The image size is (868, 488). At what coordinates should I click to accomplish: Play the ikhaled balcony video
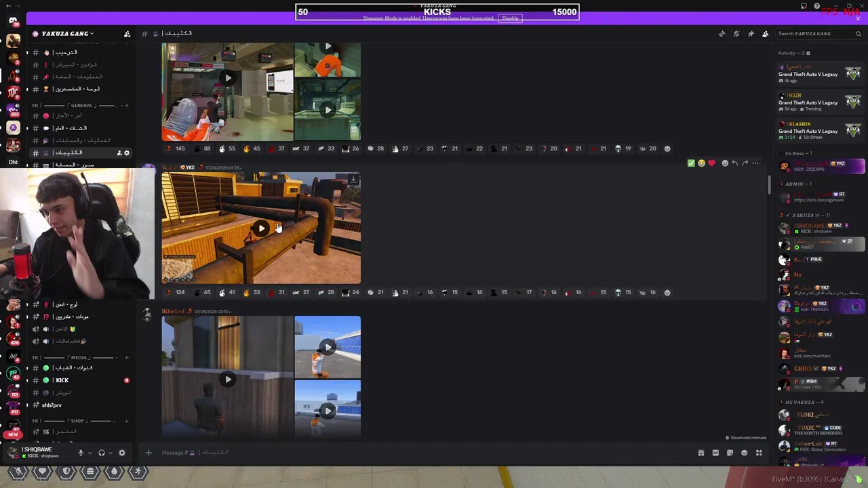pyautogui.click(x=227, y=380)
